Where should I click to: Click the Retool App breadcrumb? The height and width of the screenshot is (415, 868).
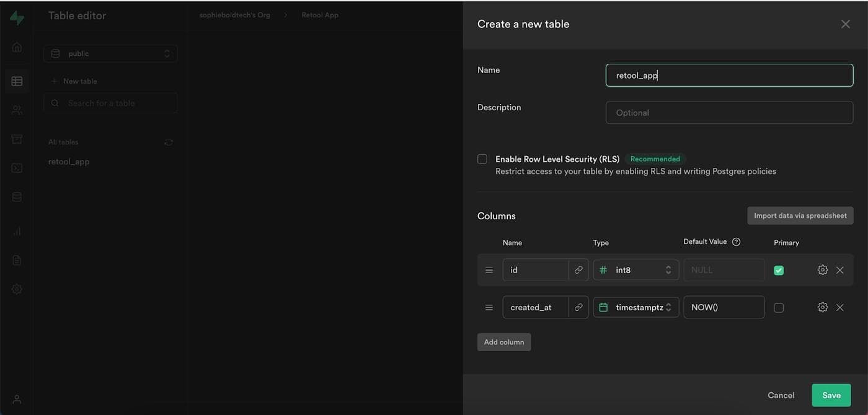320,15
